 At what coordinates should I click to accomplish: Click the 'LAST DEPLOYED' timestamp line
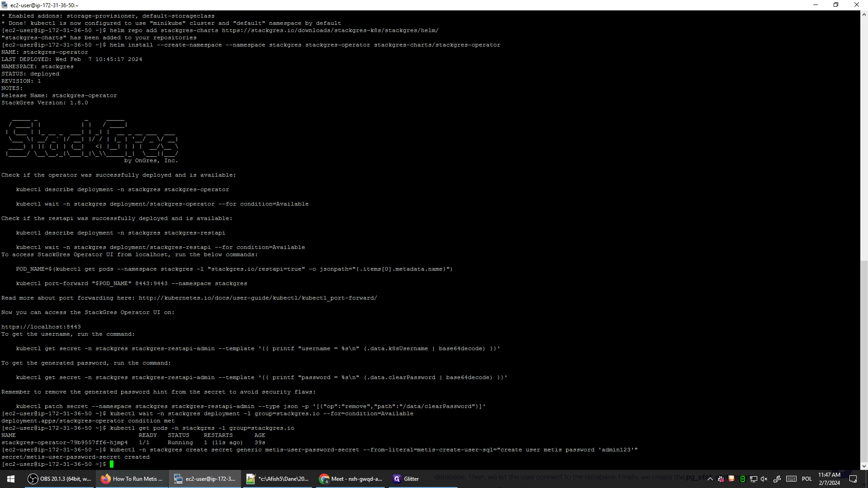click(72, 60)
